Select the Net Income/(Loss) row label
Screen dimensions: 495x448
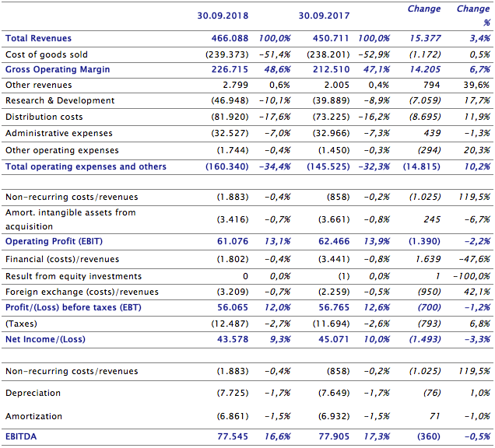[47, 339]
